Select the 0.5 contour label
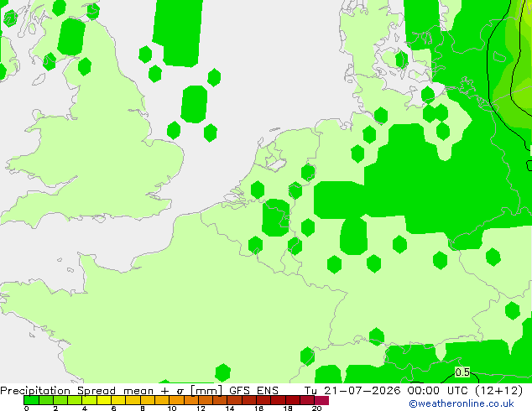 [462, 372]
